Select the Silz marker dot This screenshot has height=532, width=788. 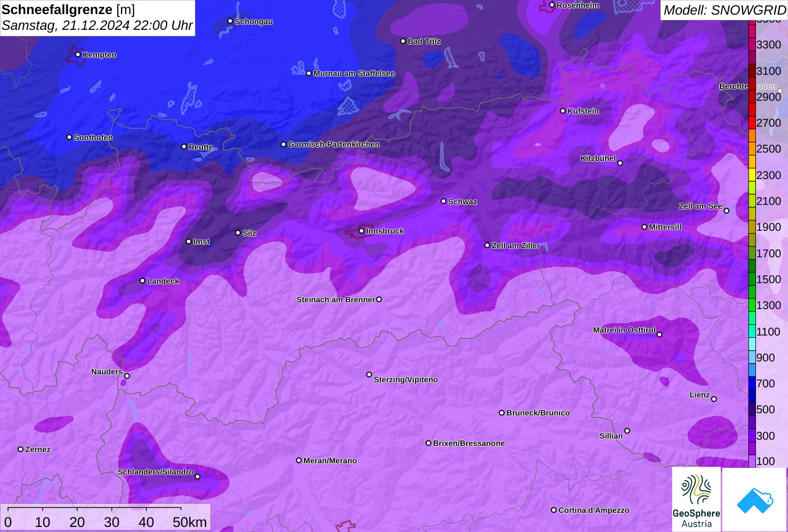tap(238, 233)
